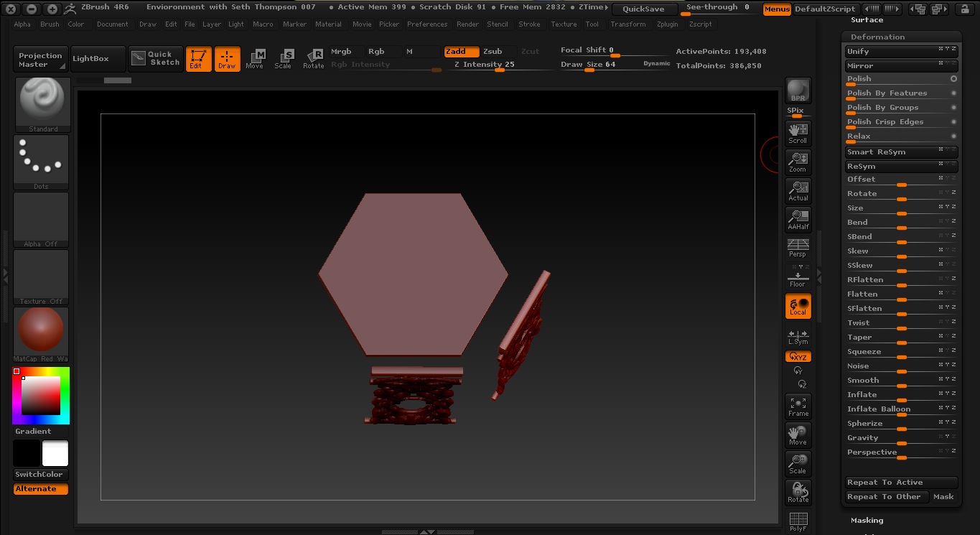This screenshot has height=535, width=980.
Task: Click the AAHalf antialiased half-size icon
Action: click(798, 219)
